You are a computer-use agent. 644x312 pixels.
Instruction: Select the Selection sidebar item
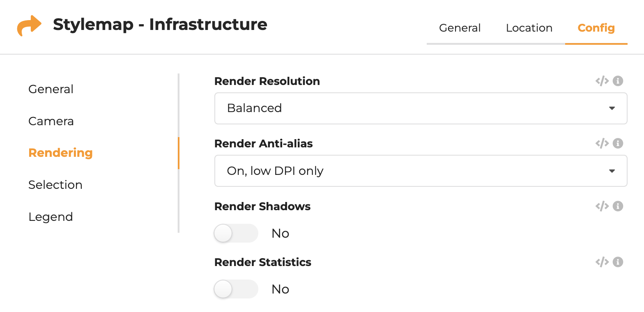click(x=55, y=185)
